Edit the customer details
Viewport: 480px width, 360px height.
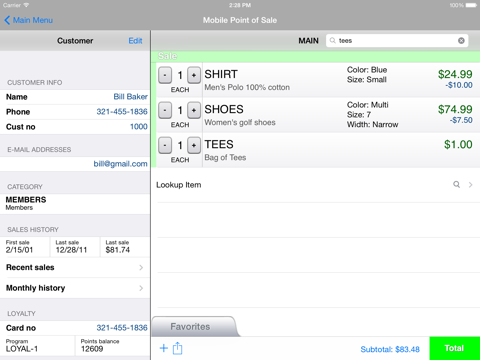[135, 41]
